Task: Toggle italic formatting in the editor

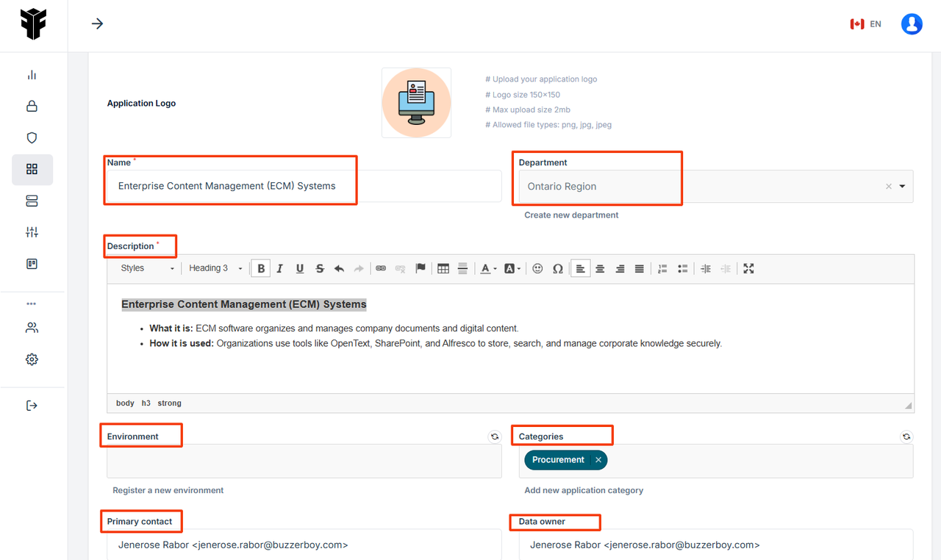Action: tap(280, 269)
